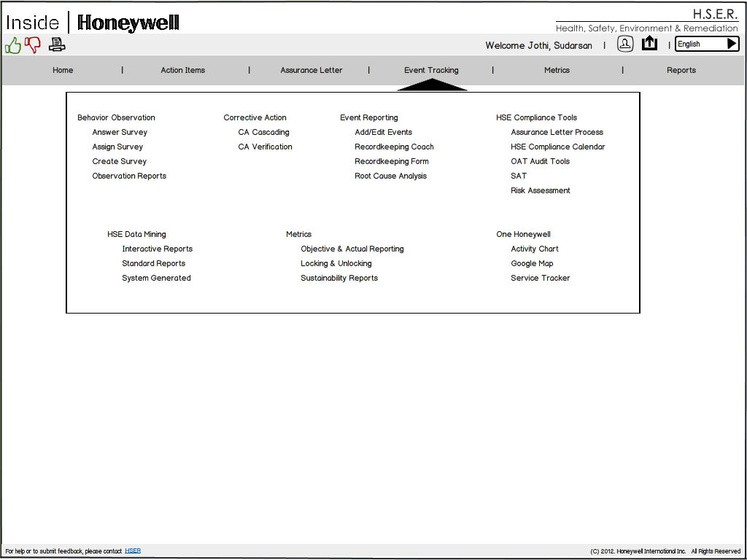Click the HSER contact link in footer
This screenshot has width=747, height=560.
click(133, 551)
